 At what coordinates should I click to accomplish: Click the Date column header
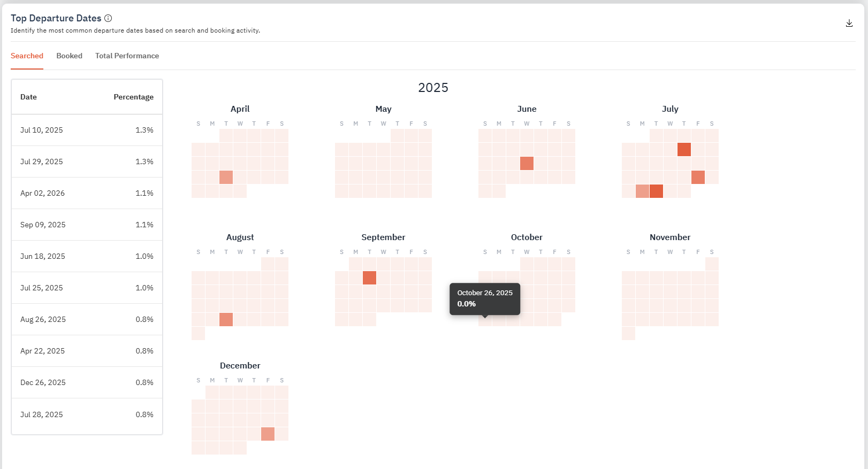tap(28, 97)
